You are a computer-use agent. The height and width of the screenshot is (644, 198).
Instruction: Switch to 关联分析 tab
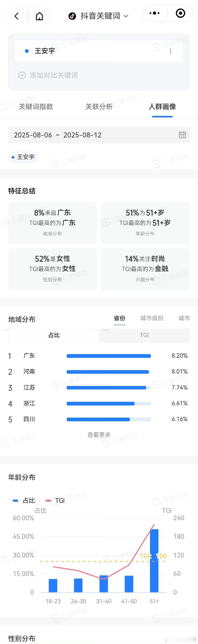pos(99,107)
